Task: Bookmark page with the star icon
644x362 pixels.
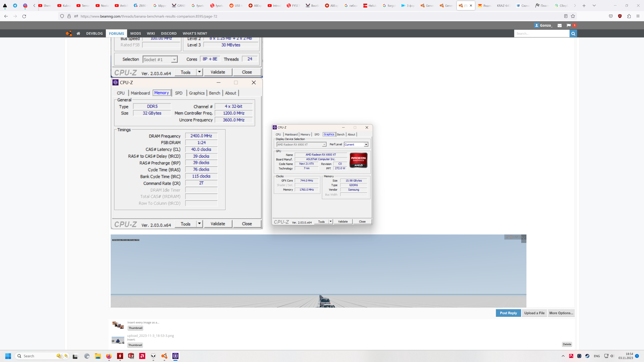Action: [x=573, y=16]
